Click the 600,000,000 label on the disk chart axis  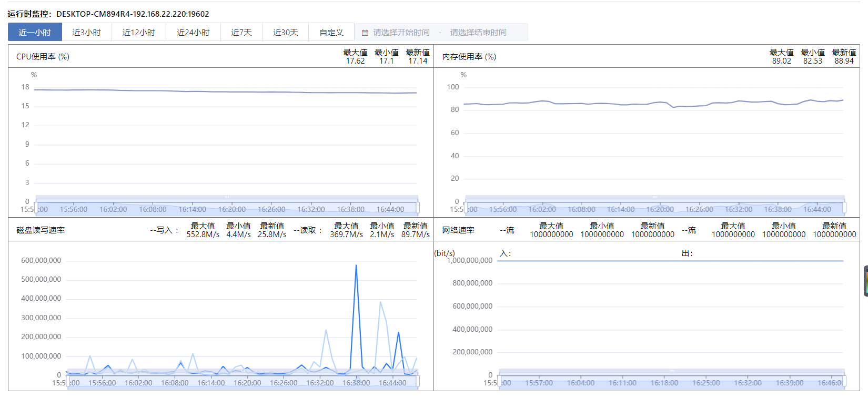click(41, 261)
